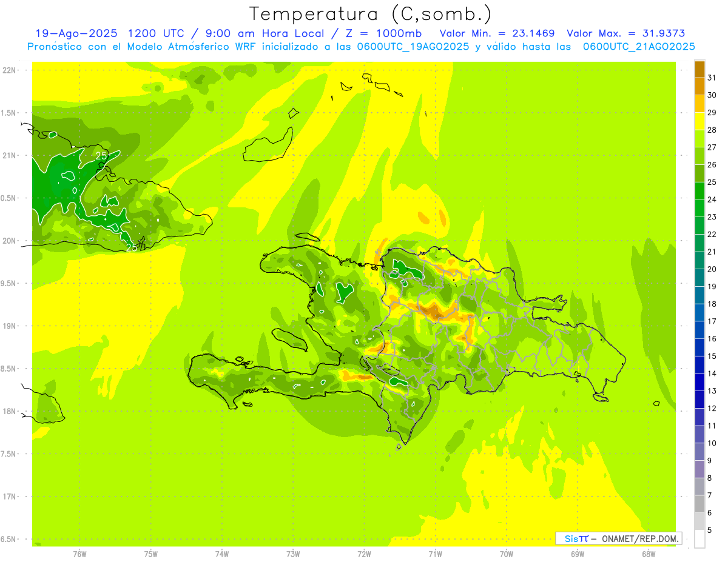
Task: Click the legend value 20
Action: tap(712, 269)
